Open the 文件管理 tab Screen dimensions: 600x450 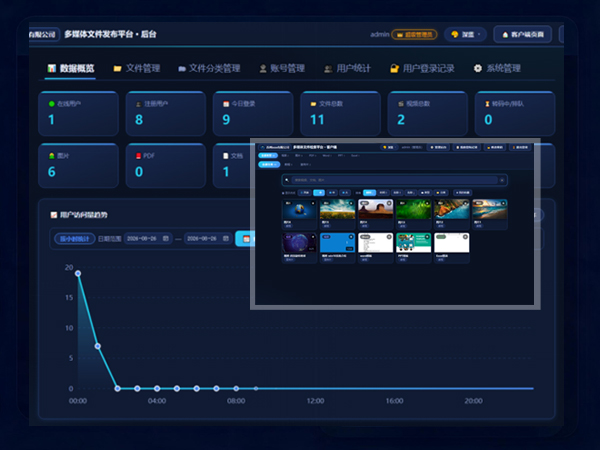coord(137,68)
